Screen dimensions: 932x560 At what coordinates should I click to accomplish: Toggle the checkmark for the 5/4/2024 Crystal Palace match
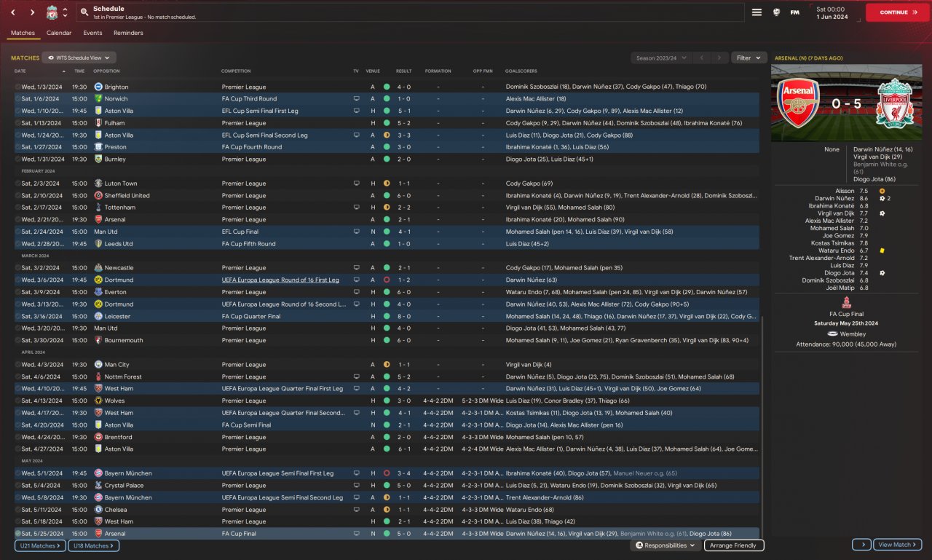tap(17, 486)
